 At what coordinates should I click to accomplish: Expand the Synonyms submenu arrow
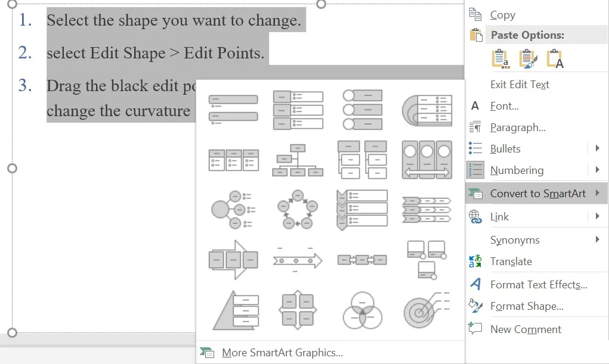point(597,239)
